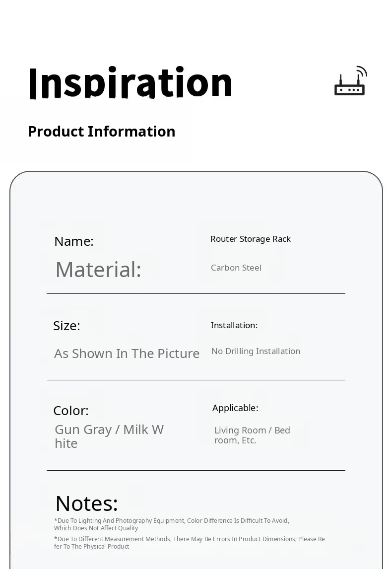This screenshot has height=569, width=392.
Task: Click the Carbon Steel value
Action: click(236, 268)
